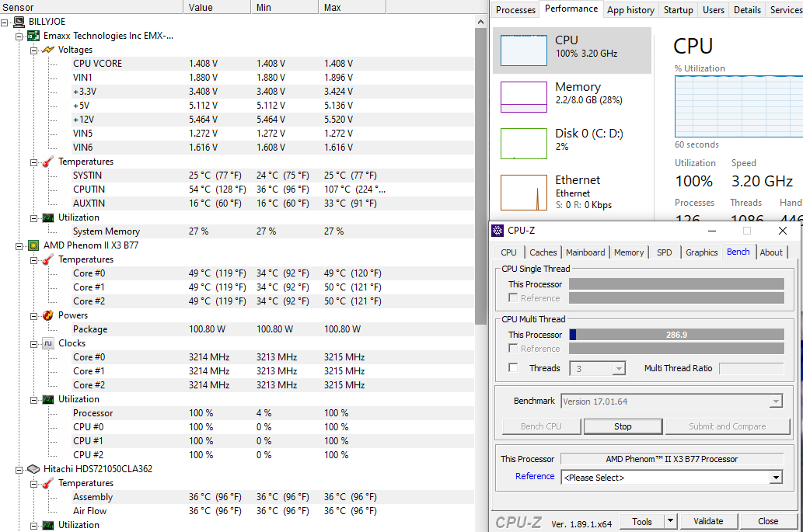Collapse the Clocks tree node

pyautogui.click(x=33, y=344)
